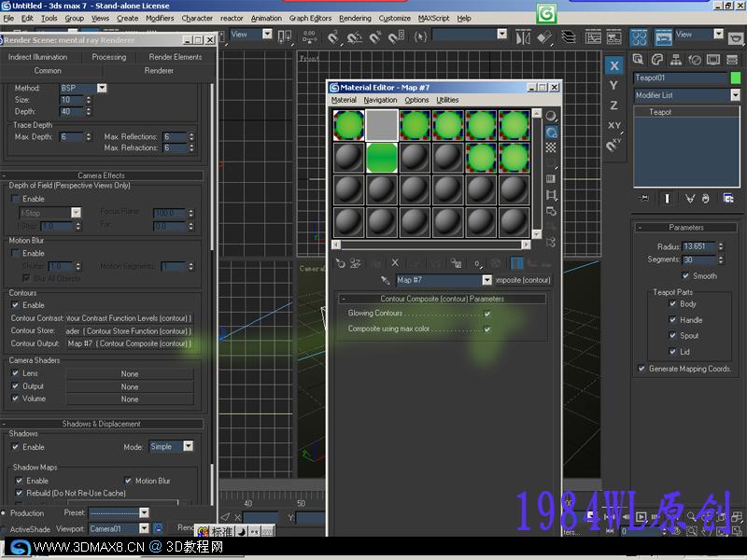
Task: Enable Depth of Field checkbox
Action: pyautogui.click(x=16, y=199)
